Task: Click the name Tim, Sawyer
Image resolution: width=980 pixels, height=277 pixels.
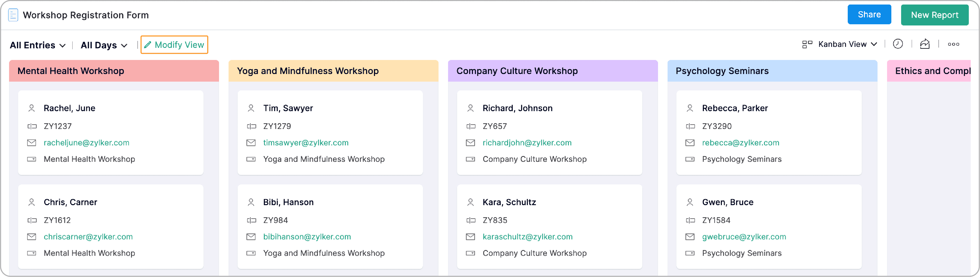Action: point(288,108)
